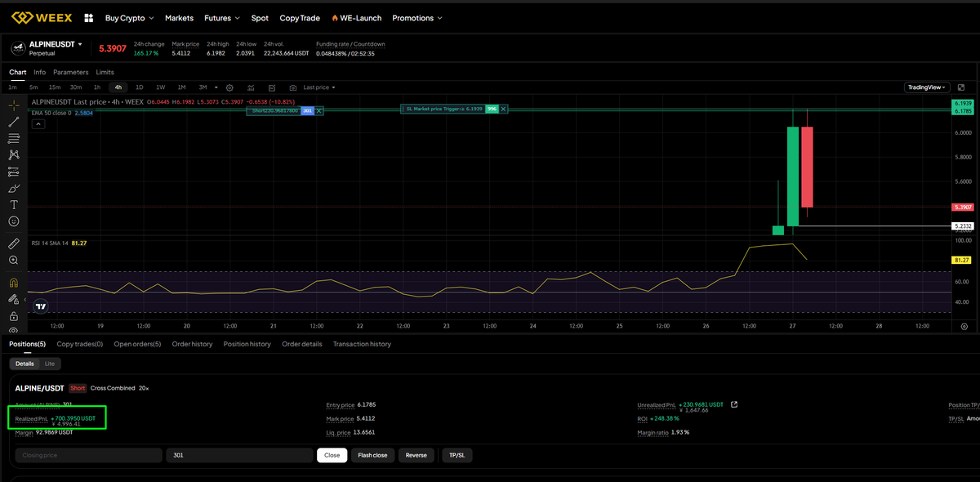The width and height of the screenshot is (980, 482).
Task: Select the trend line drawing tool
Action: point(14,122)
